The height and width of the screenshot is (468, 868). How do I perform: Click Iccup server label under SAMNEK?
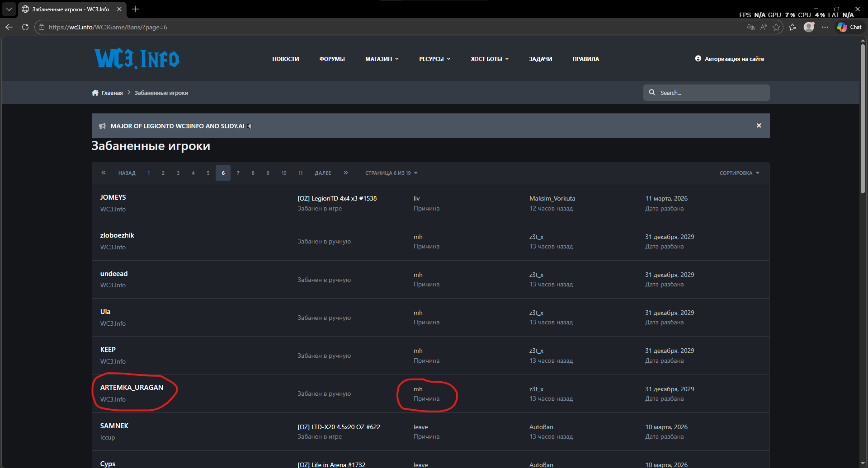108,437
